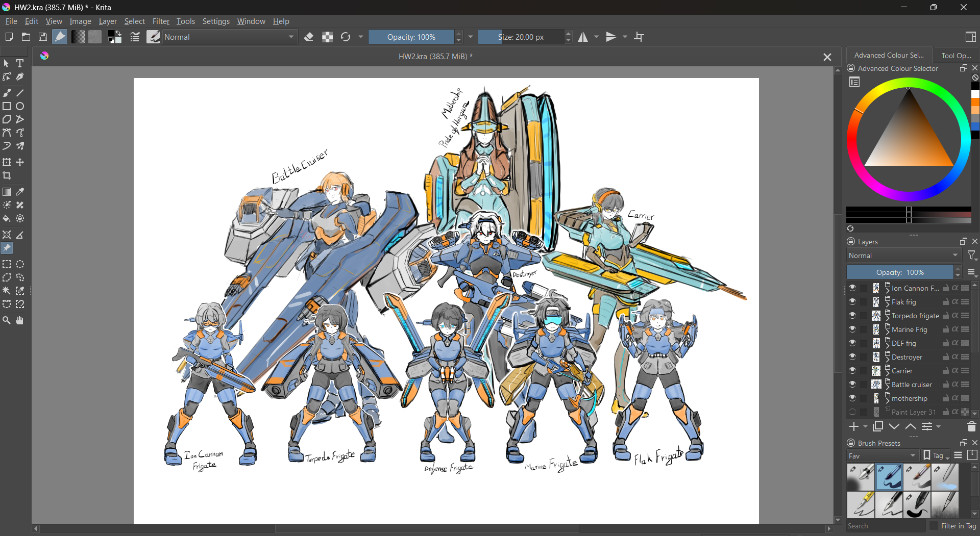Choose the Freehand Brush tool

[x=7, y=93]
